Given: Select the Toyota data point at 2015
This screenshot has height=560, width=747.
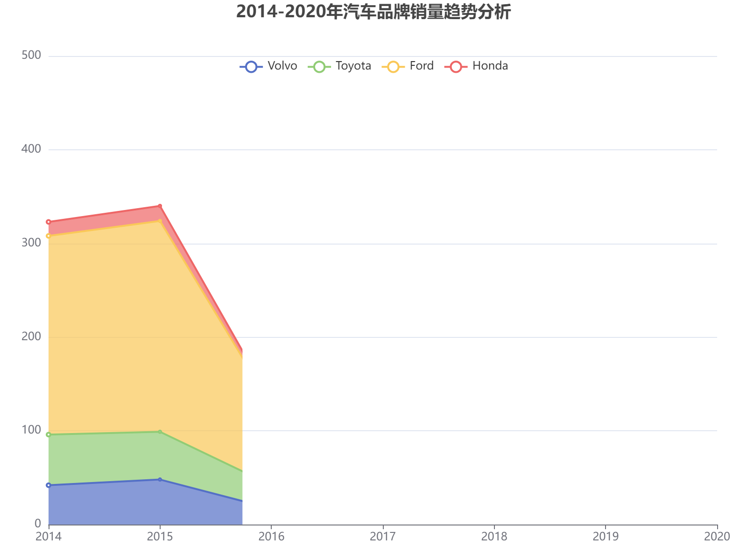Looking at the screenshot, I should [x=160, y=432].
